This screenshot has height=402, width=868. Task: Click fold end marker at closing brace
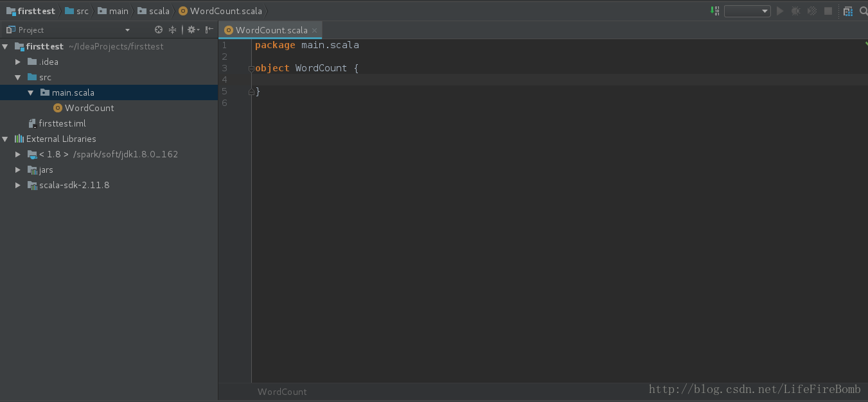[251, 92]
